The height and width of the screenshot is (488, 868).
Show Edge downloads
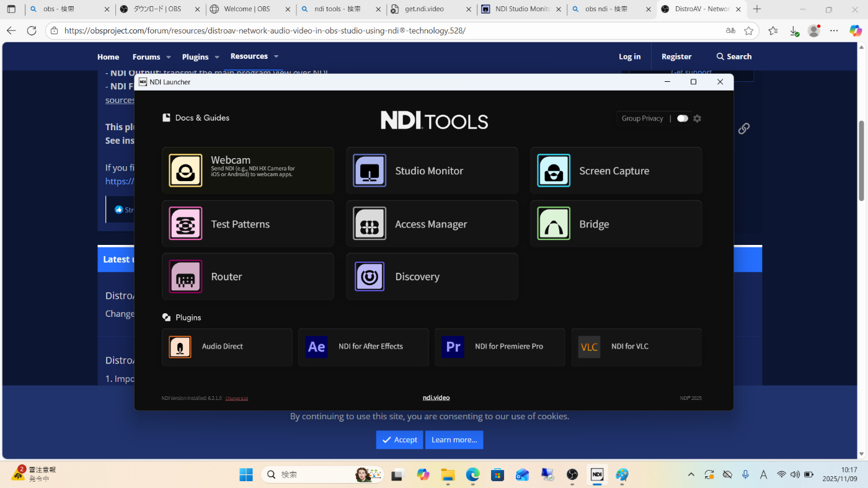point(794,31)
